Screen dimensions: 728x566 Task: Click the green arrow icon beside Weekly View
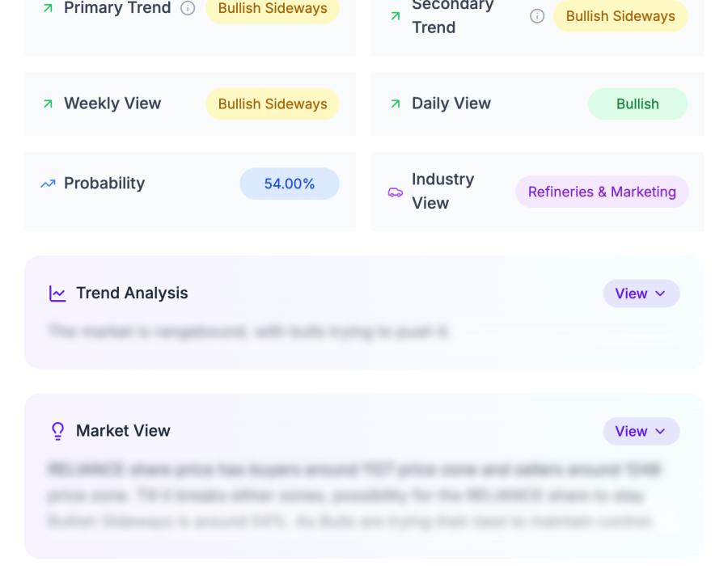[48, 103]
